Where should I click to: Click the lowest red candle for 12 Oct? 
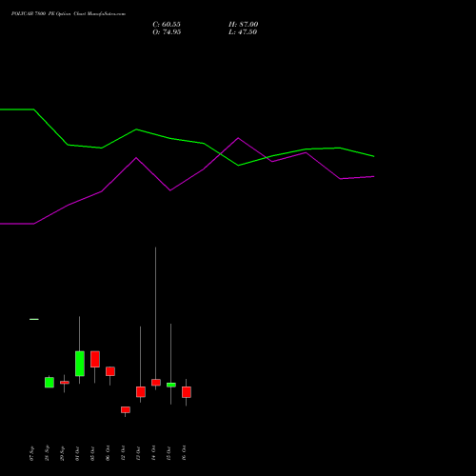(x=126, y=409)
